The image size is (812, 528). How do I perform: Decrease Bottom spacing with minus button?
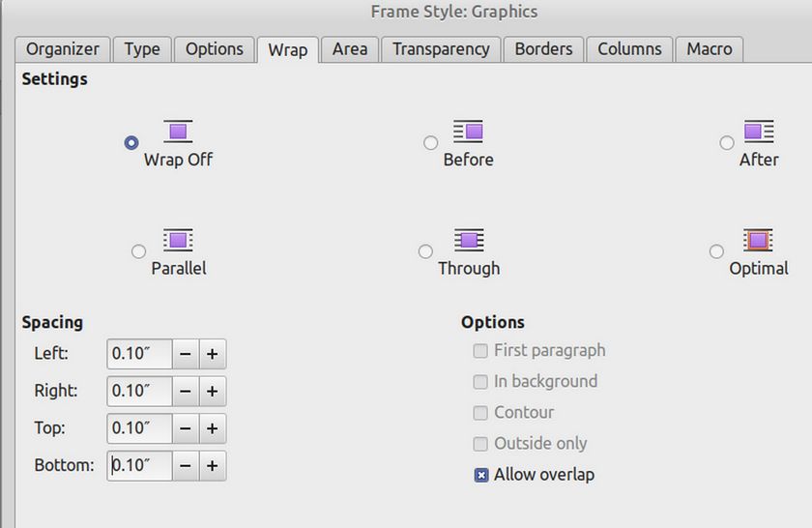(x=185, y=466)
